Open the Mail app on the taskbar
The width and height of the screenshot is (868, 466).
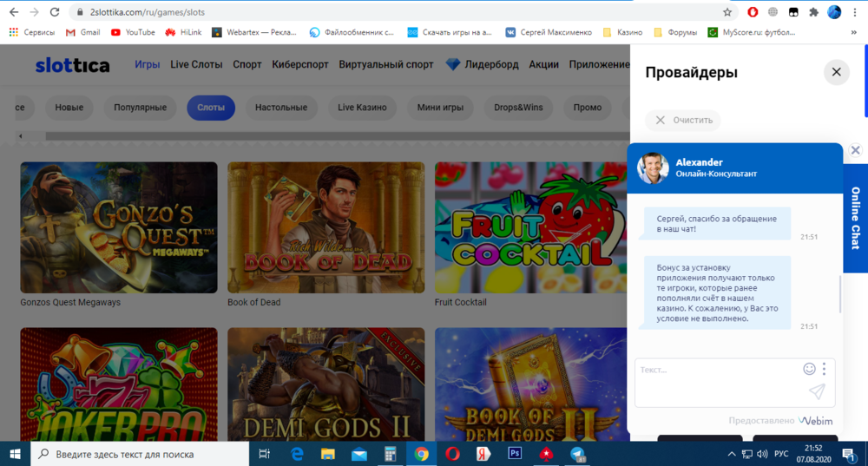pyautogui.click(x=359, y=454)
